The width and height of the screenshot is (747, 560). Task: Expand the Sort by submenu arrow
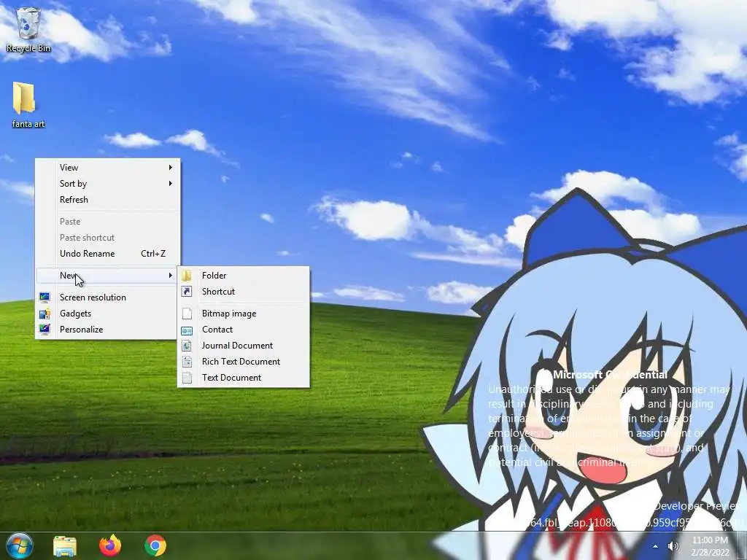tap(170, 183)
